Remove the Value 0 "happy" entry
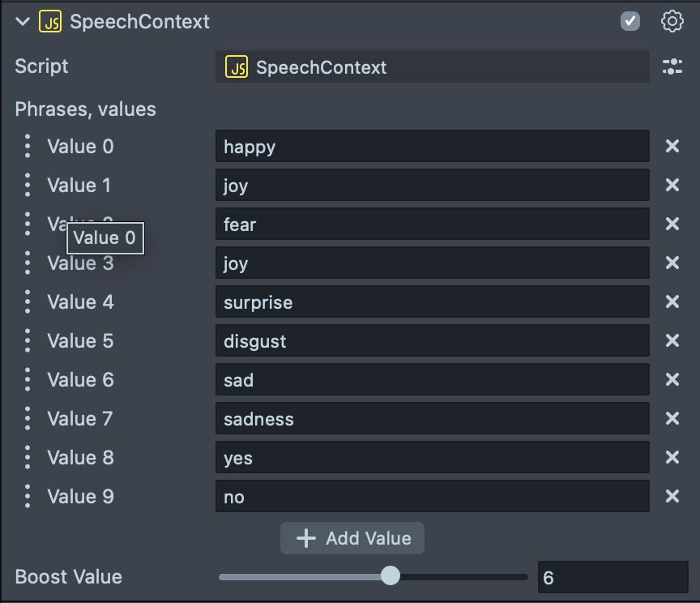 (672, 147)
